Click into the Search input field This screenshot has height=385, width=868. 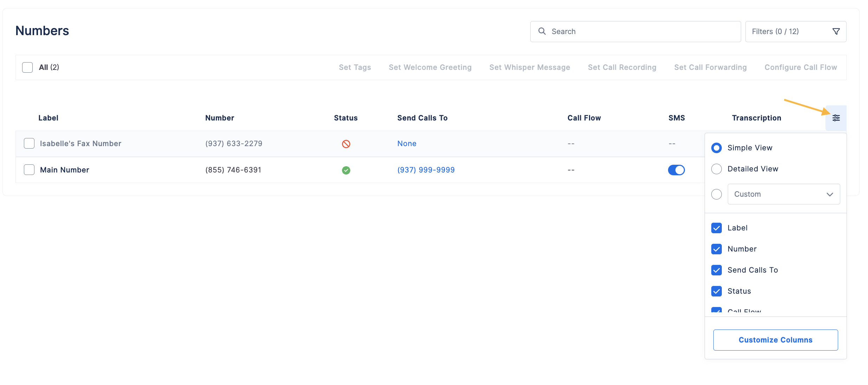point(635,32)
